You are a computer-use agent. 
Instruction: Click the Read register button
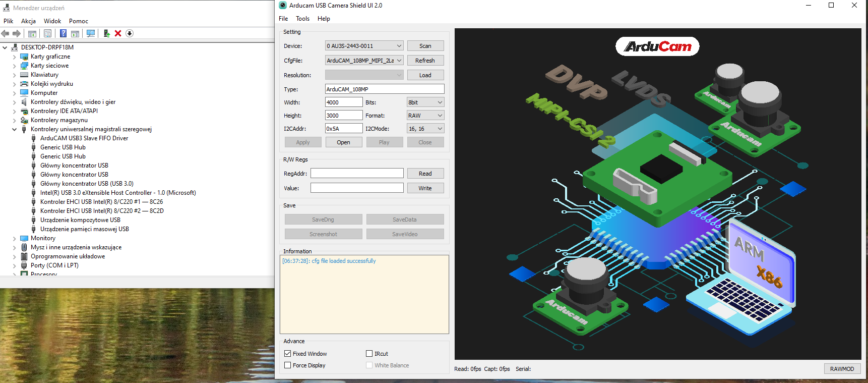click(x=425, y=174)
